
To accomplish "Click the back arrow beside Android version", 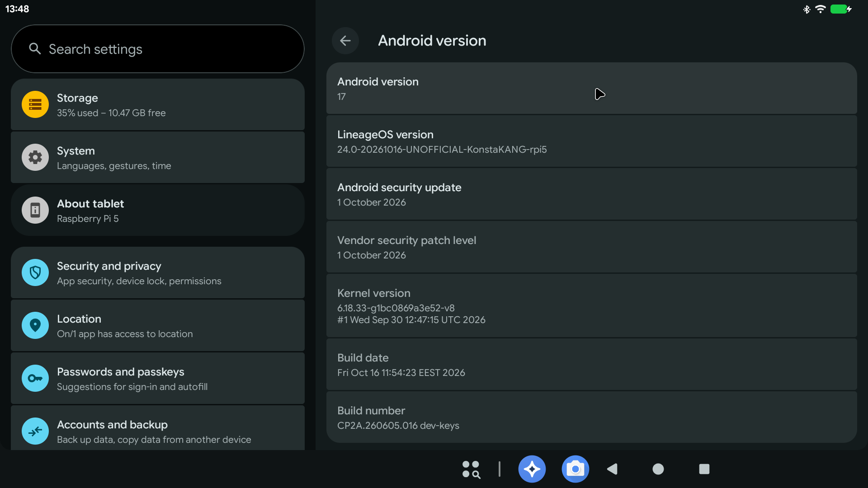I will (x=345, y=41).
